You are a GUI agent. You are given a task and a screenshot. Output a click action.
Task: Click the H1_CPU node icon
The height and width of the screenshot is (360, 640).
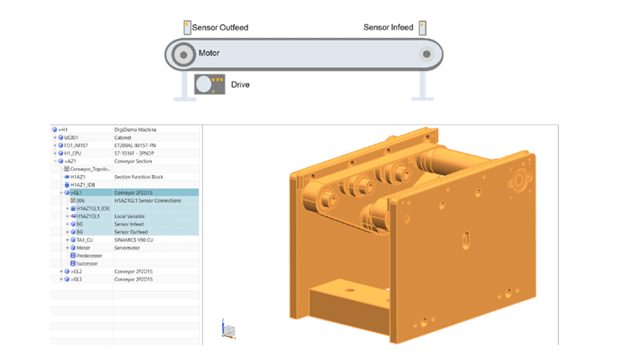coord(60,153)
